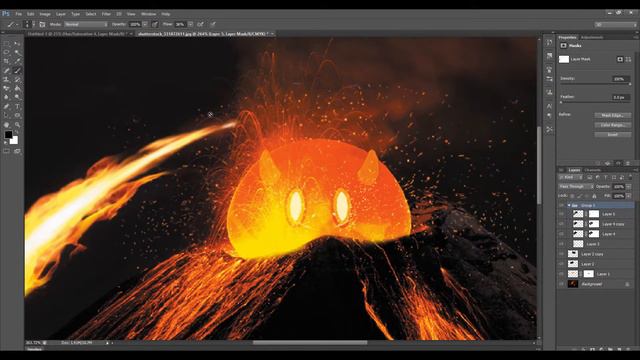
Task: Open the Window menu
Action: coord(149,14)
